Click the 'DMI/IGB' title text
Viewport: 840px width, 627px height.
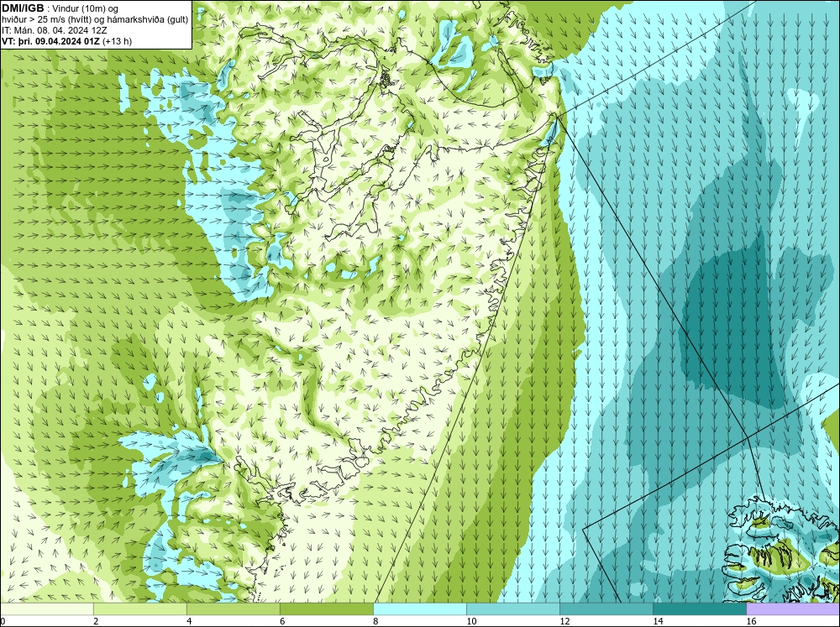pos(23,8)
